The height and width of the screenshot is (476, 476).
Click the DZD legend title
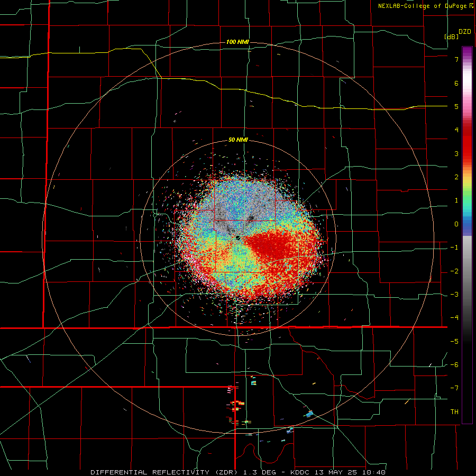pos(465,32)
